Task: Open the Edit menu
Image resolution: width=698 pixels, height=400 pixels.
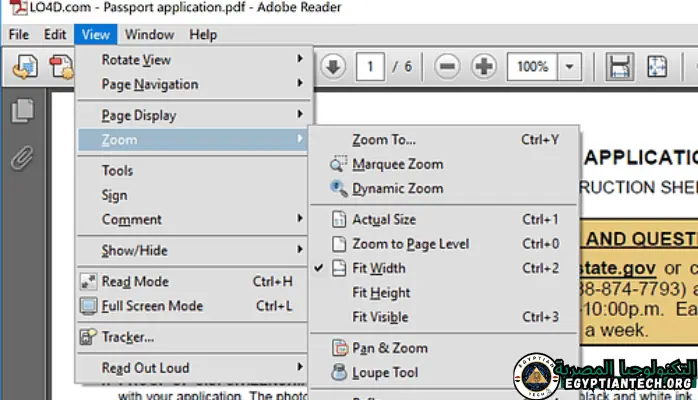Action: point(55,34)
